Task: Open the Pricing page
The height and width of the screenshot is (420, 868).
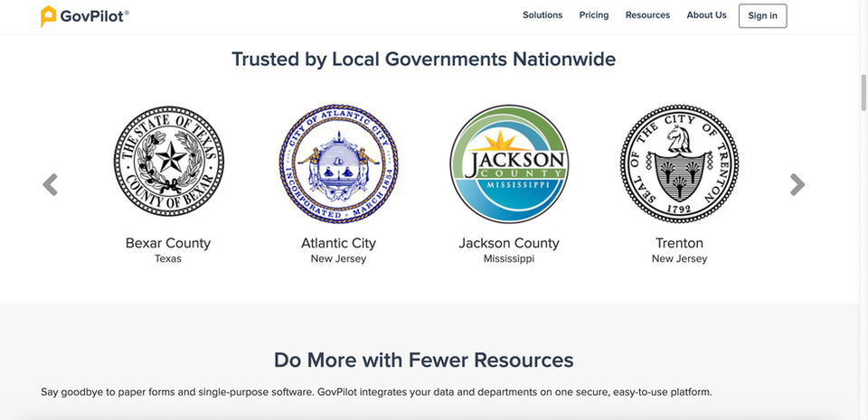Action: [x=594, y=15]
